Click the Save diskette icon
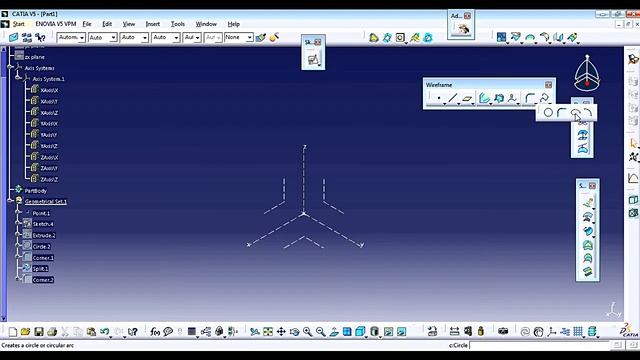Viewport: 640px width, 360px height. click(x=38, y=332)
